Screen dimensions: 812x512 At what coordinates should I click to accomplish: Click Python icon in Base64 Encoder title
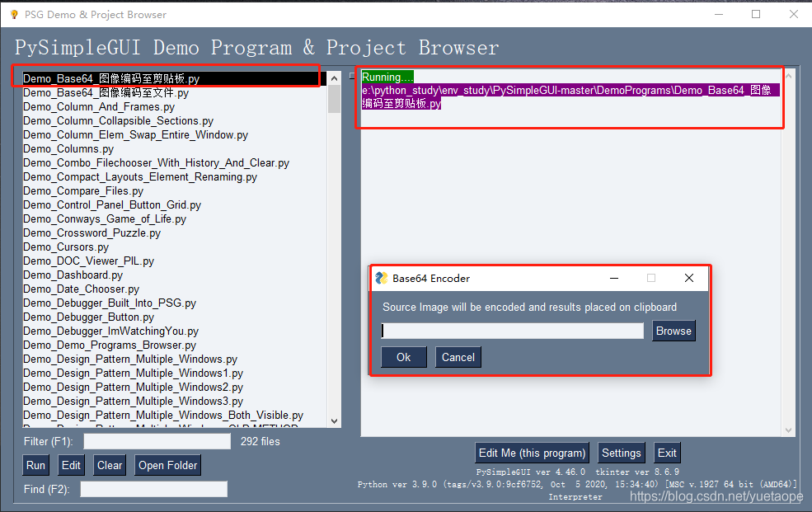(x=382, y=278)
